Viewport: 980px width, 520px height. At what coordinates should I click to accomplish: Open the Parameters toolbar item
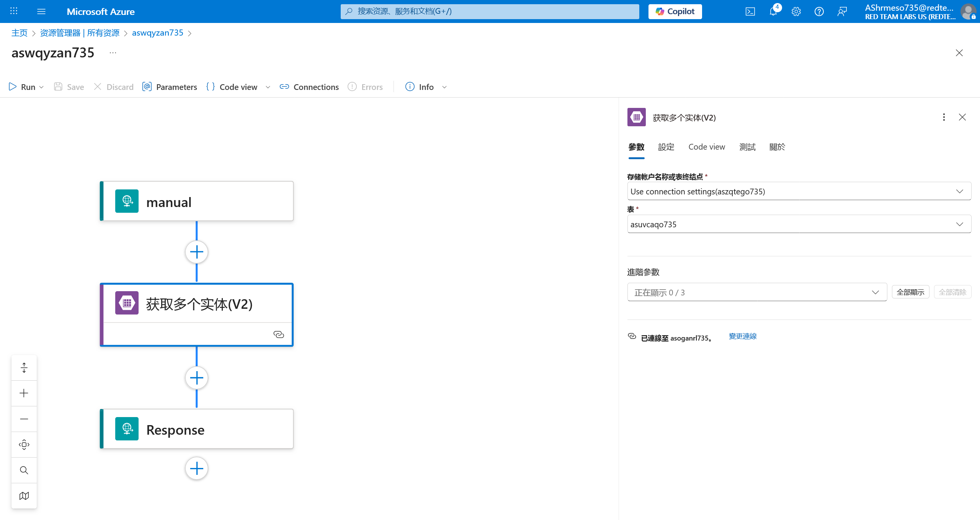(170, 87)
